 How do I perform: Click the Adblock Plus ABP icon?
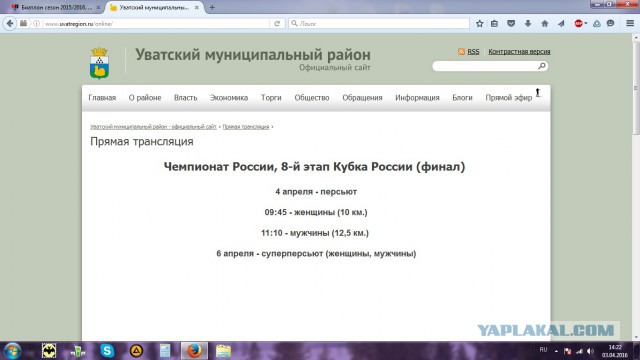[x=578, y=24]
